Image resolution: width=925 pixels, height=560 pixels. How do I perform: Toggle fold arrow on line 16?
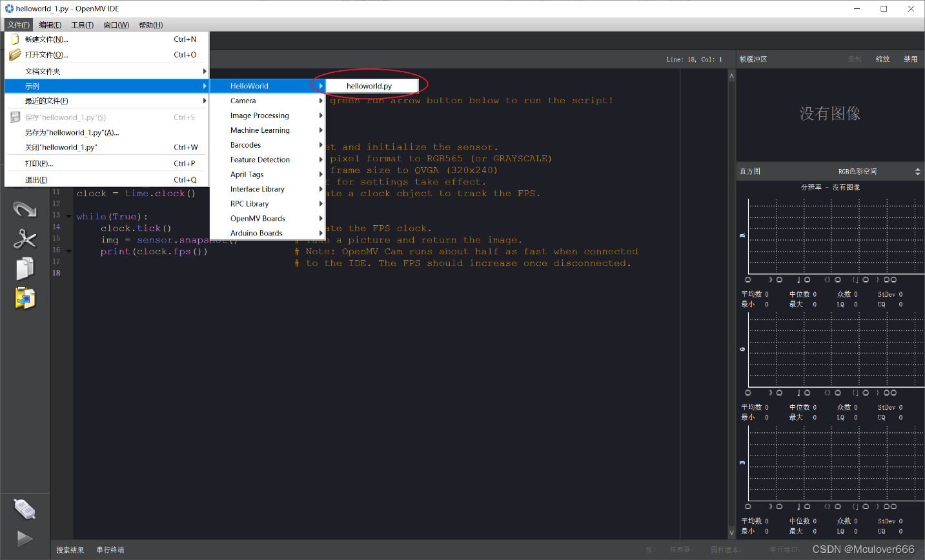(68, 251)
